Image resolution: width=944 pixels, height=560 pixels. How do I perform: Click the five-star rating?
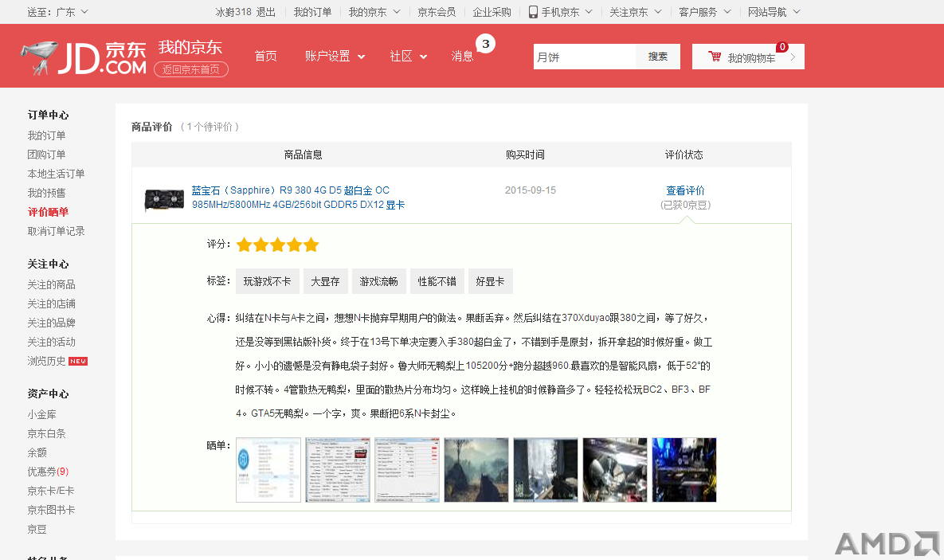pyautogui.click(x=277, y=245)
